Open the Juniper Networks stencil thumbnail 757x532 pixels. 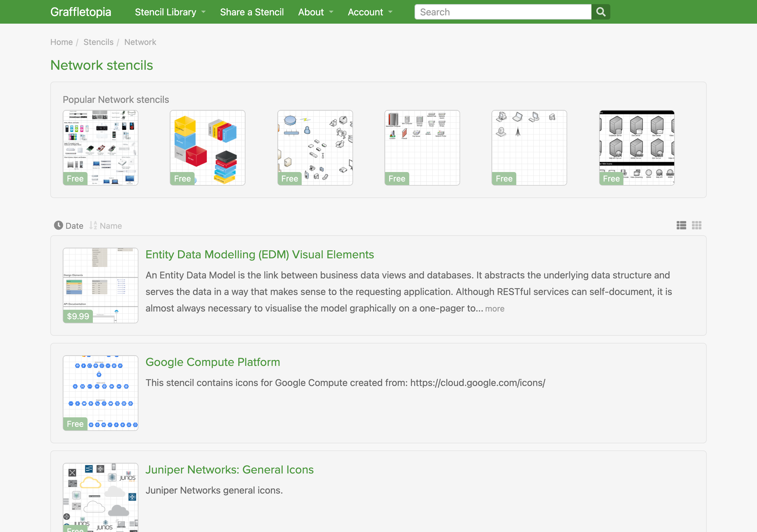click(101, 497)
